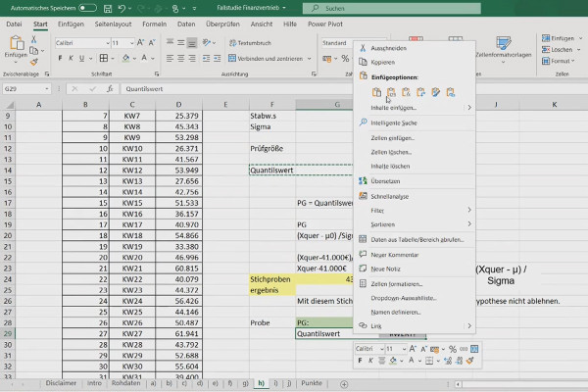This screenshot has height=392, width=588.
Task: Toggle align text right in ribbon
Action: (192, 59)
